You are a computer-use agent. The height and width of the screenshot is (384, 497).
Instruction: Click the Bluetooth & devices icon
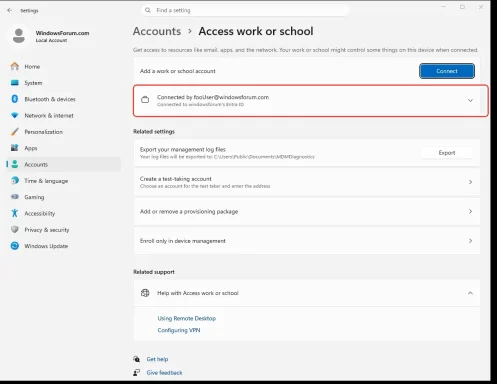click(15, 99)
